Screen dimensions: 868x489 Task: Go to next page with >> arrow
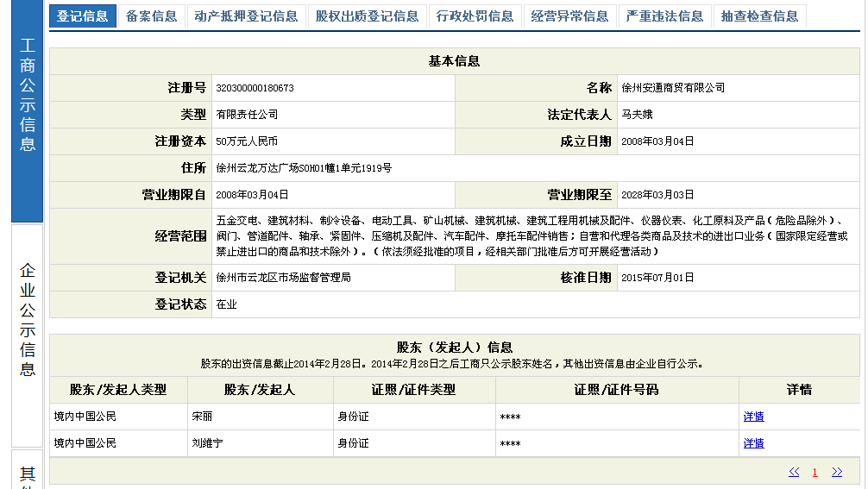click(836, 472)
